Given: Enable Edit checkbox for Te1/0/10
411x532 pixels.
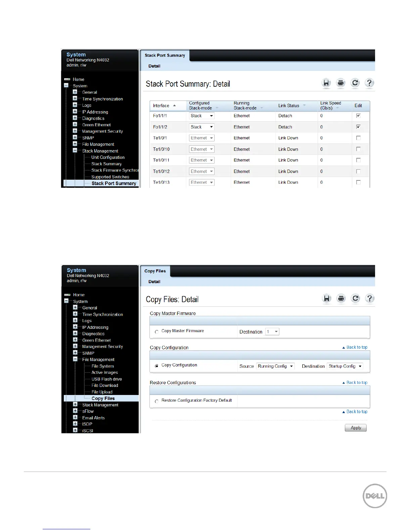Looking at the screenshot, I should click(x=358, y=149).
